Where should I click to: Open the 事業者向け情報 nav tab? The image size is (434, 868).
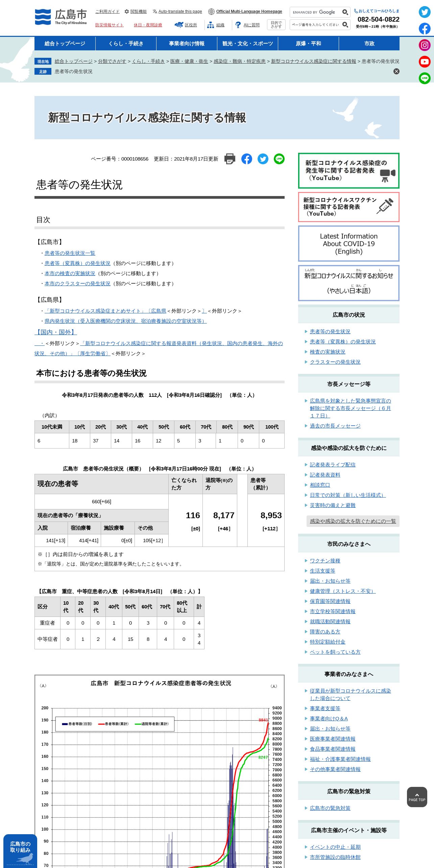[x=187, y=44]
